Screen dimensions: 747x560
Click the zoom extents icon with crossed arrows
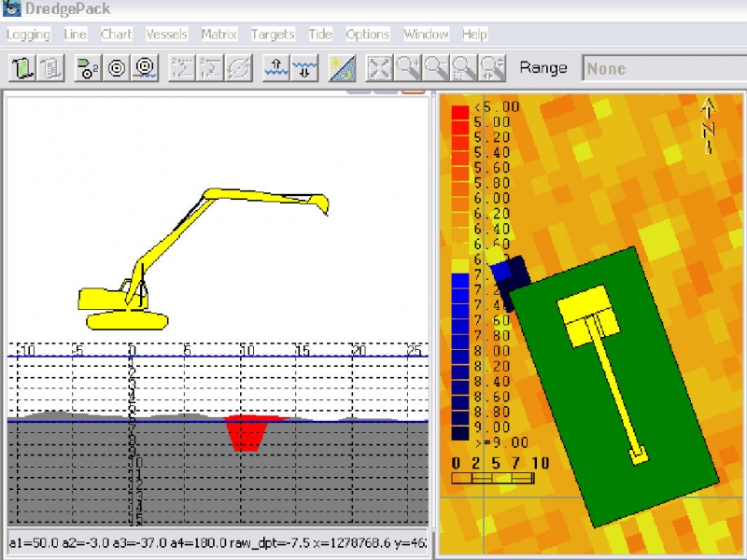379,68
